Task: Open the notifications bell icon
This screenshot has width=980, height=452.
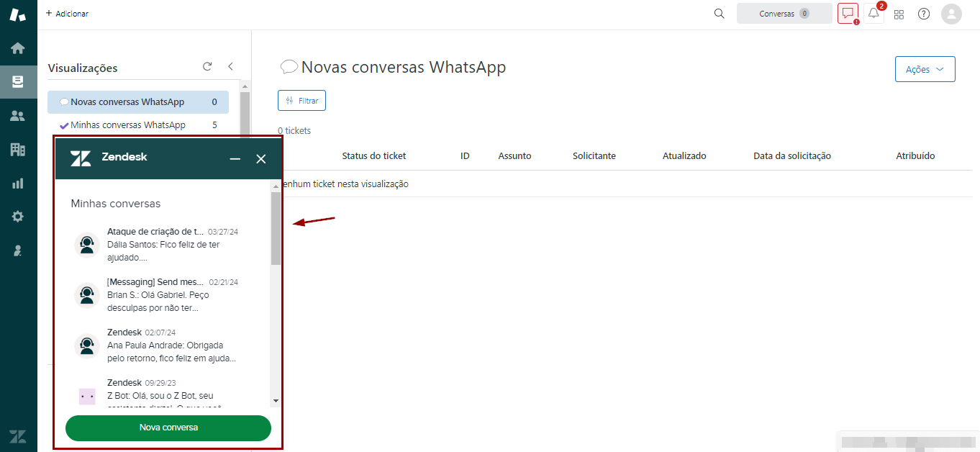Action: [x=874, y=14]
